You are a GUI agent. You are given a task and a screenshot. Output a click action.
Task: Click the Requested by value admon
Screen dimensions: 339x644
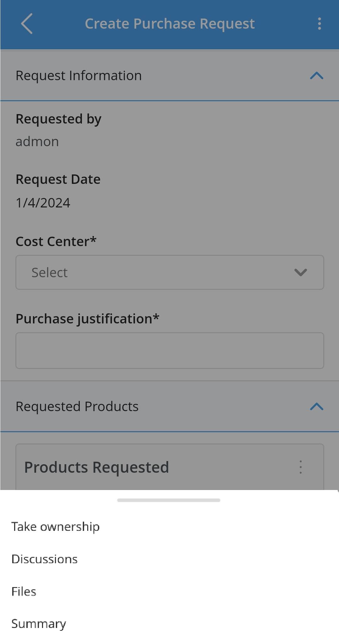(37, 142)
